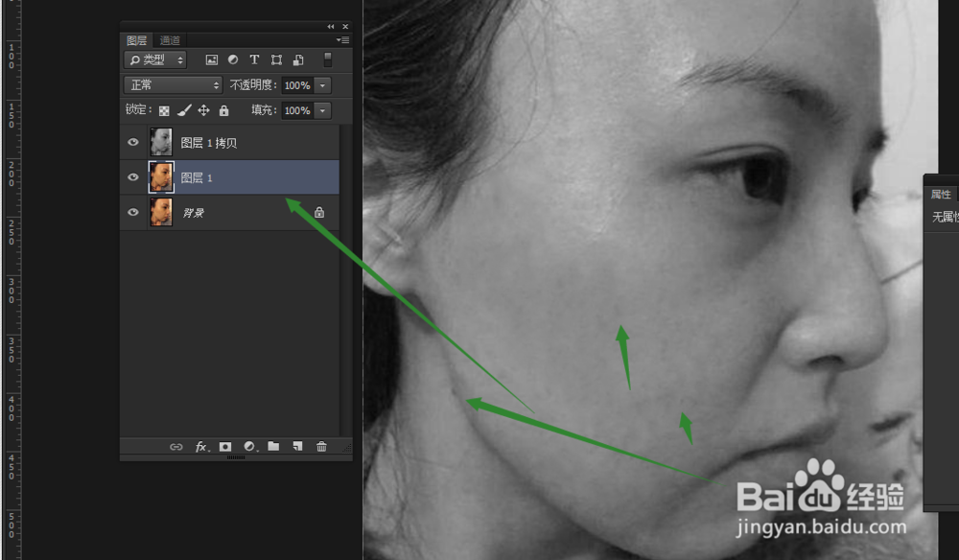Open the 不透明度 slider arrow
Viewport: 959px width, 560px height.
[323, 85]
